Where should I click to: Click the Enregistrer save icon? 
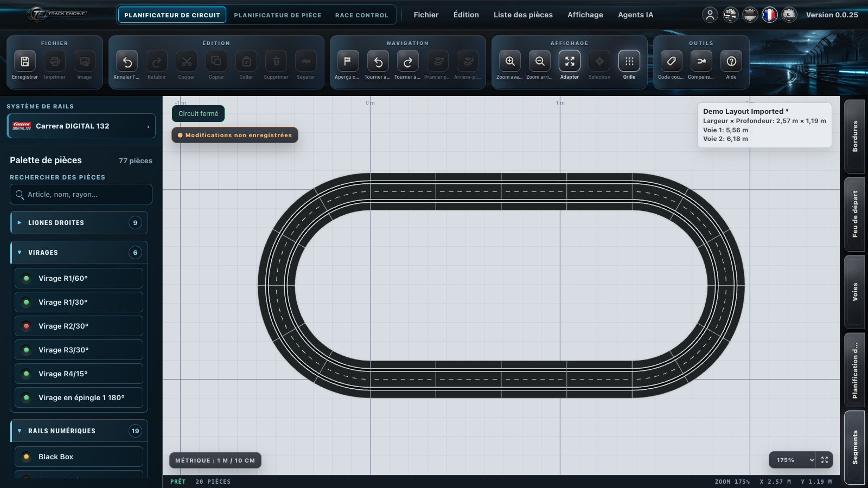(25, 61)
